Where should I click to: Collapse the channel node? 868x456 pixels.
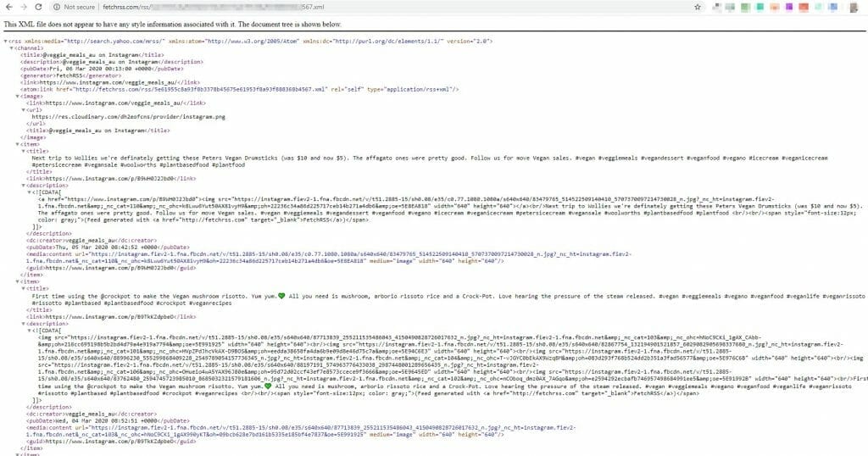click(11, 48)
